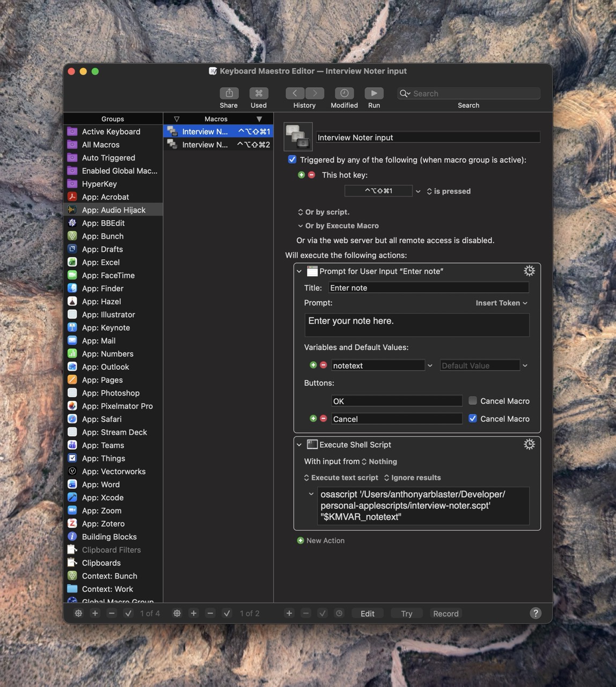This screenshot has height=687, width=616.
Task: Expand the "Or by Execute Macro" section
Action: [x=301, y=225]
